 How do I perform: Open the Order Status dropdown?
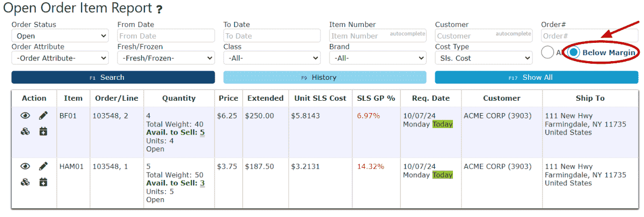pyautogui.click(x=60, y=36)
